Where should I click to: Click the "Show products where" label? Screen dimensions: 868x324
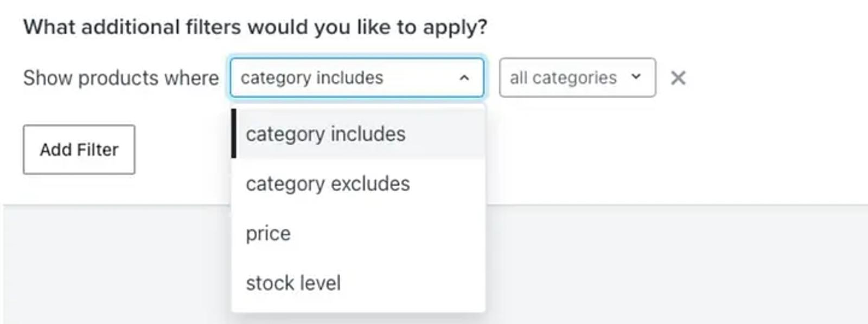(121, 78)
